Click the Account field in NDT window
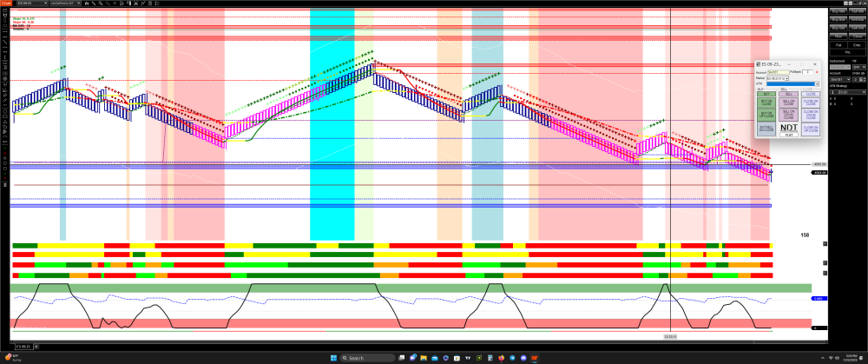This screenshot has height=364, width=868. click(x=779, y=72)
